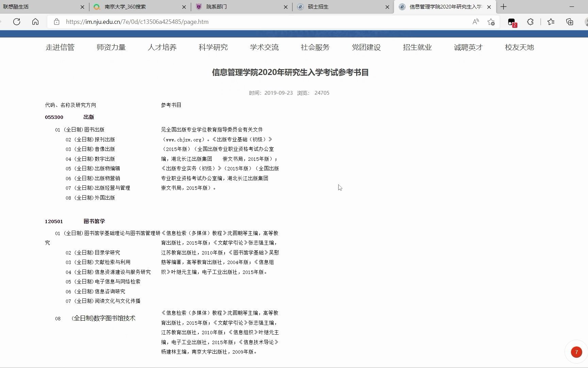588x368 pixels.
Task: Refresh the current page
Action: pyautogui.click(x=16, y=22)
